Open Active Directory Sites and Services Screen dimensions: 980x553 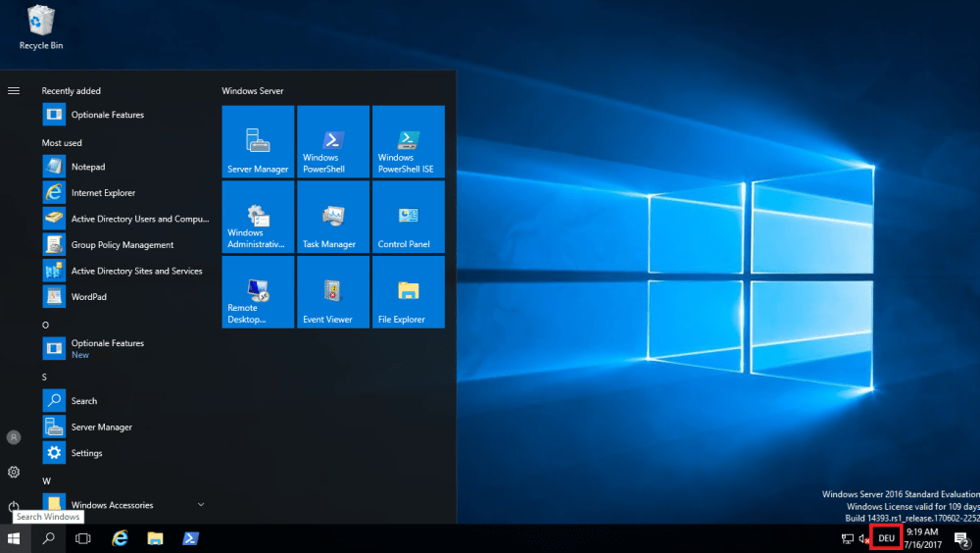[x=136, y=271]
